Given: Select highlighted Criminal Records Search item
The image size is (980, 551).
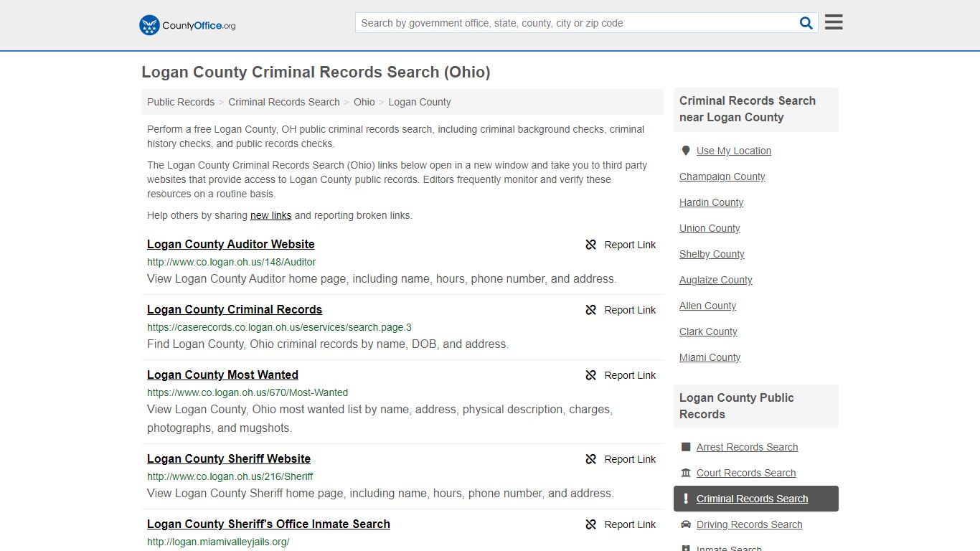Looking at the screenshot, I should point(755,499).
